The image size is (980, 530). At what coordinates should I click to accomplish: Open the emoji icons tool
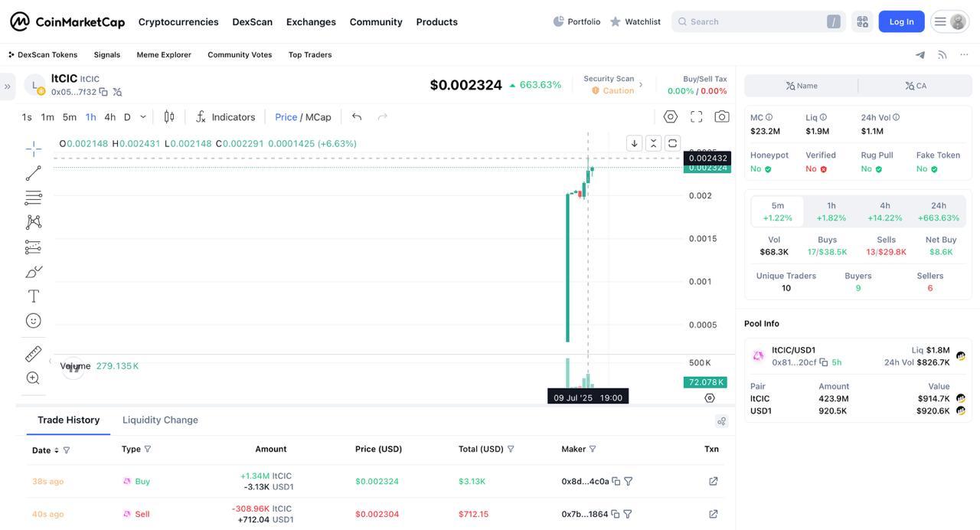pyautogui.click(x=34, y=320)
